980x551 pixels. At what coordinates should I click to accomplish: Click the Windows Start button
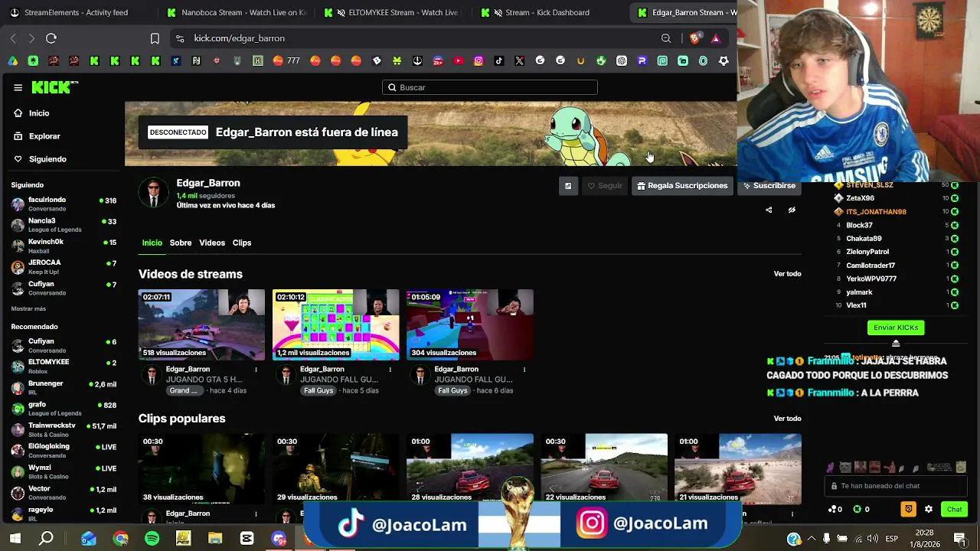(15, 539)
